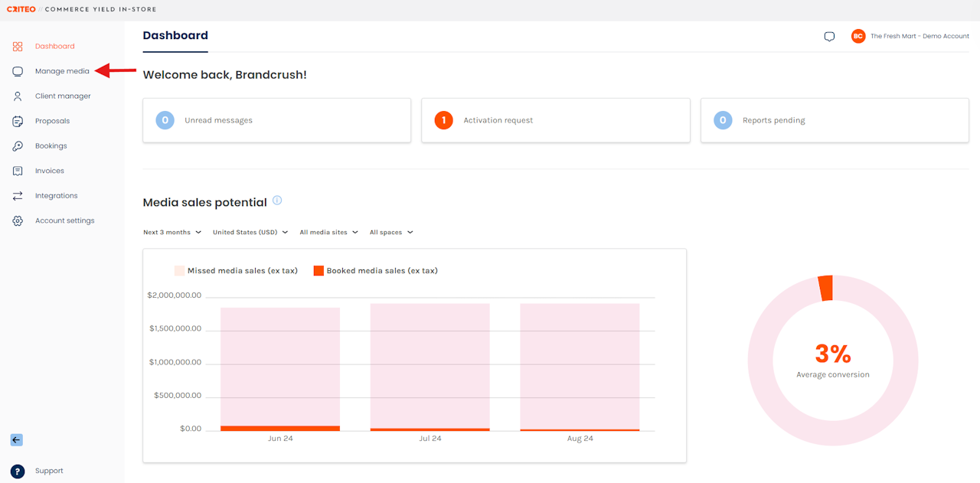Click the Account settings gear icon
The image size is (980, 483).
tap(18, 220)
